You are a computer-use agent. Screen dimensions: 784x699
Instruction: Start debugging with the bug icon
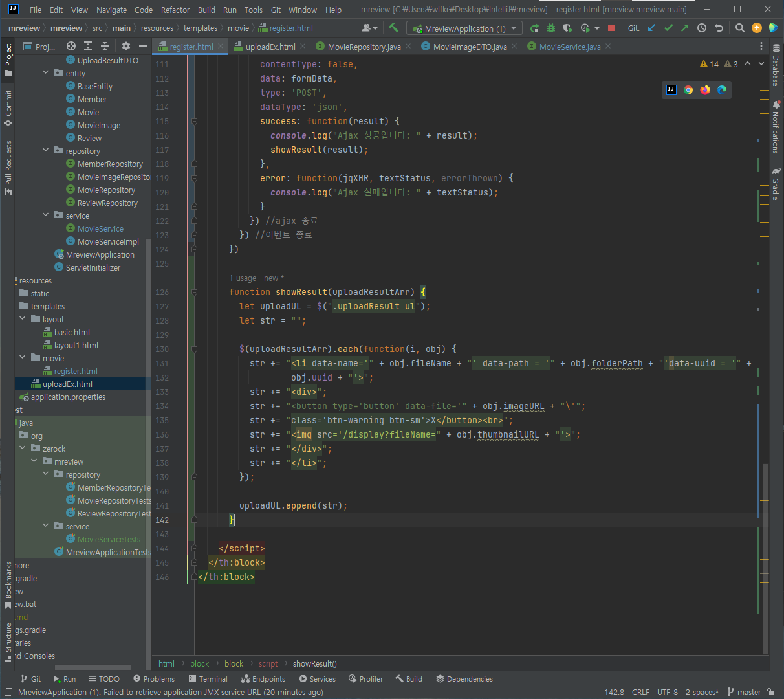pos(551,28)
